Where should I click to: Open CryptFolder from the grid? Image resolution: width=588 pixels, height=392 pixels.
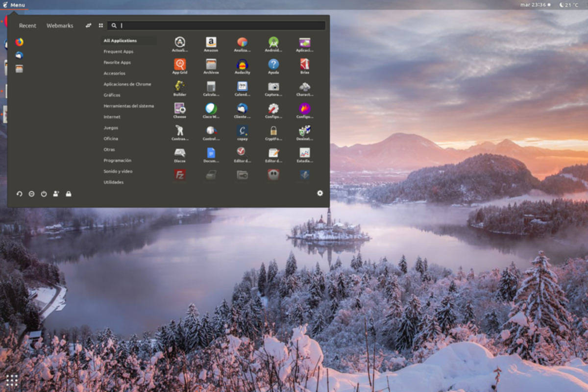pos(273,131)
